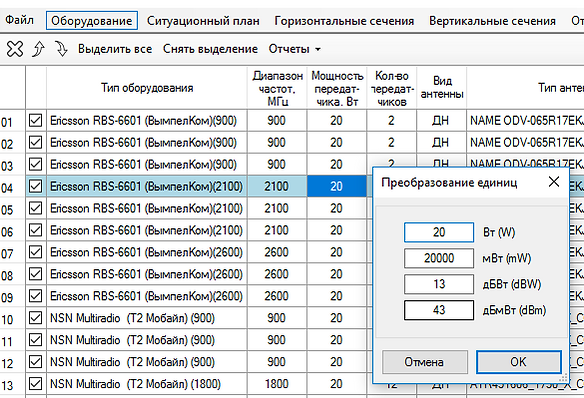Click the дБВт (dBW) input field
584x398 pixels.
tap(439, 284)
